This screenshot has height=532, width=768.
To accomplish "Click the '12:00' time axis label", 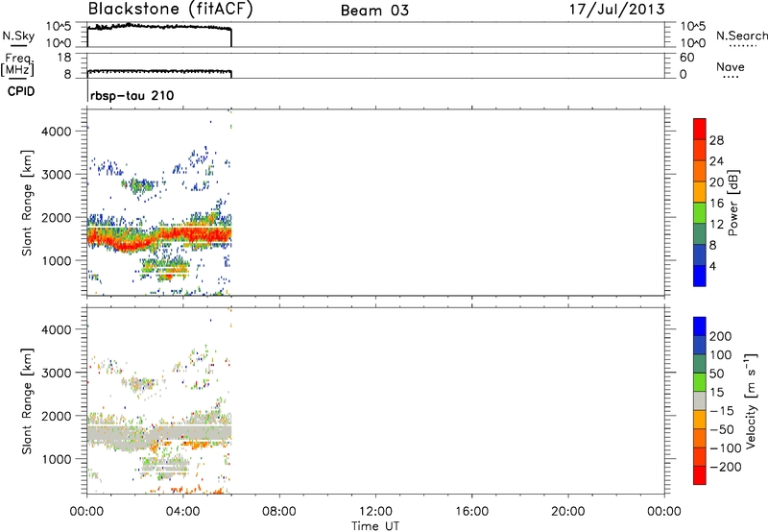I will [x=375, y=512].
